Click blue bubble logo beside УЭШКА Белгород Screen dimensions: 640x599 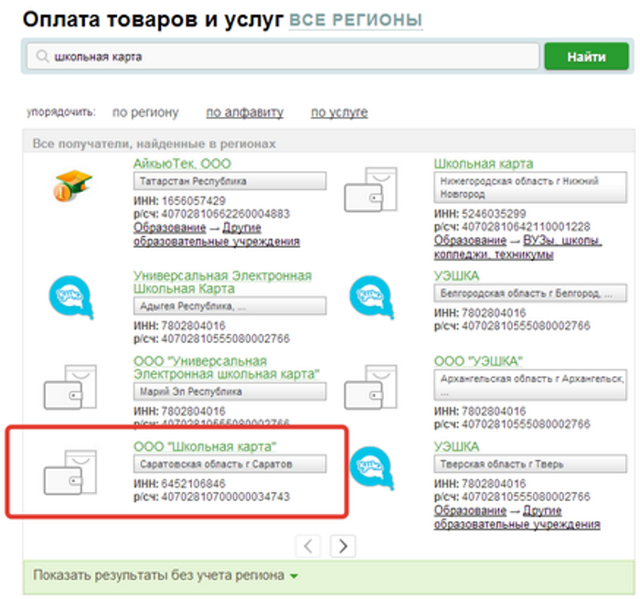click(x=371, y=297)
